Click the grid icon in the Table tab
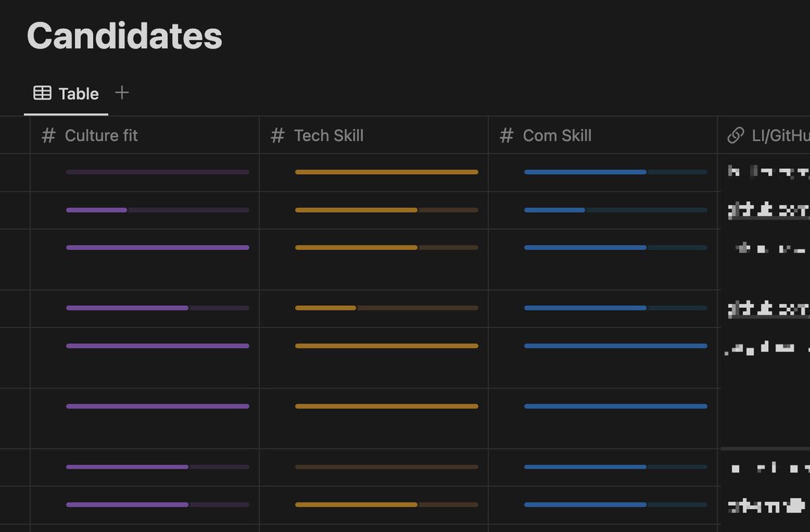The width and height of the screenshot is (810, 532). (43, 93)
